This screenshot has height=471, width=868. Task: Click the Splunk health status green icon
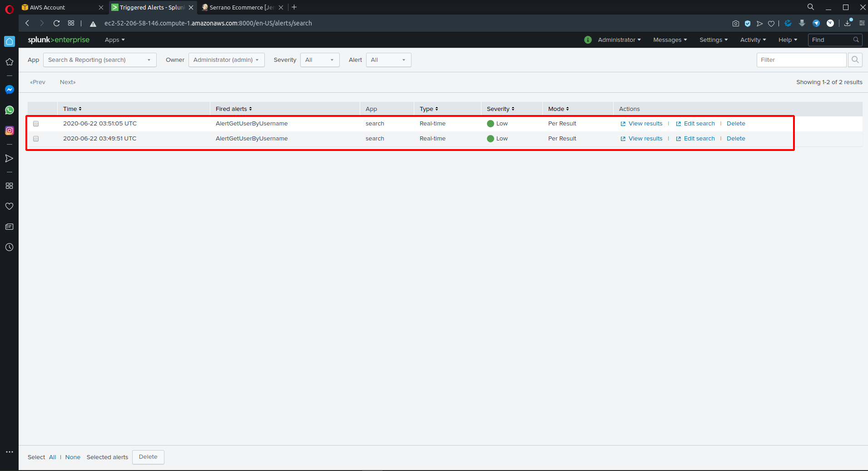pyautogui.click(x=588, y=40)
